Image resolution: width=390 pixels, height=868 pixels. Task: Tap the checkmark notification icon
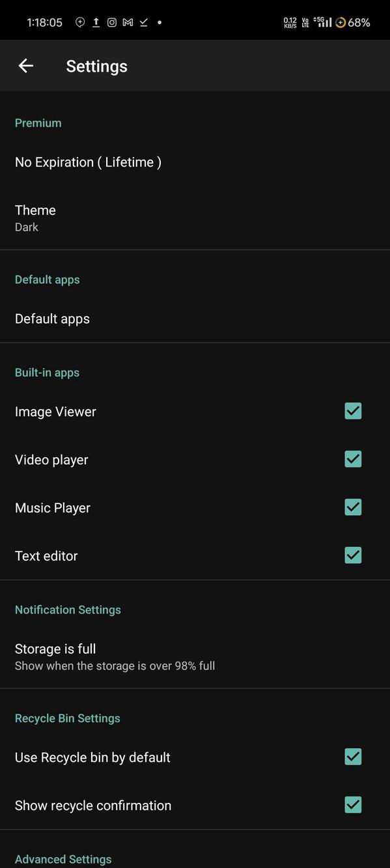[143, 21]
